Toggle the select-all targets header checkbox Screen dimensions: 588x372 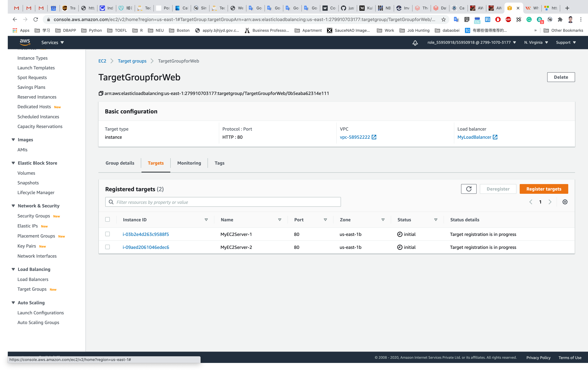[107, 220]
